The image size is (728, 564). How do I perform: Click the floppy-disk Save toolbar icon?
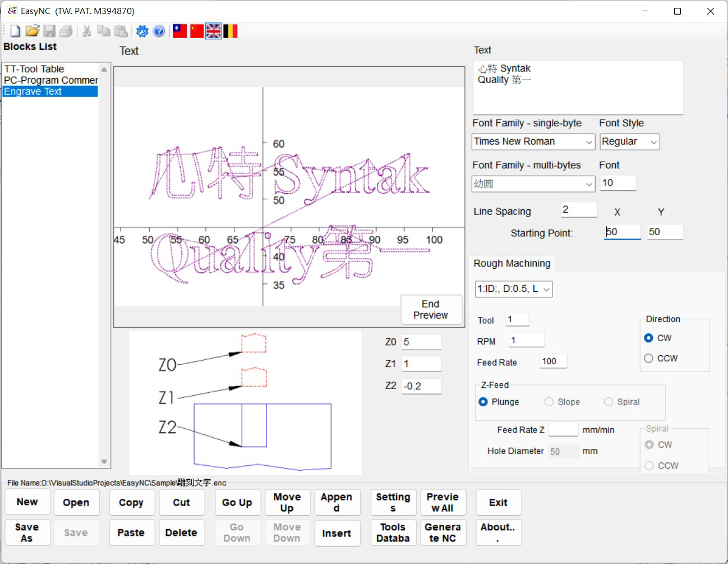pyautogui.click(x=49, y=31)
